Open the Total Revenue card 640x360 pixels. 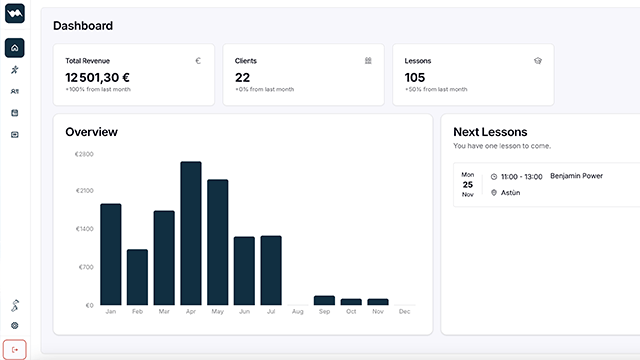pyautogui.click(x=134, y=75)
